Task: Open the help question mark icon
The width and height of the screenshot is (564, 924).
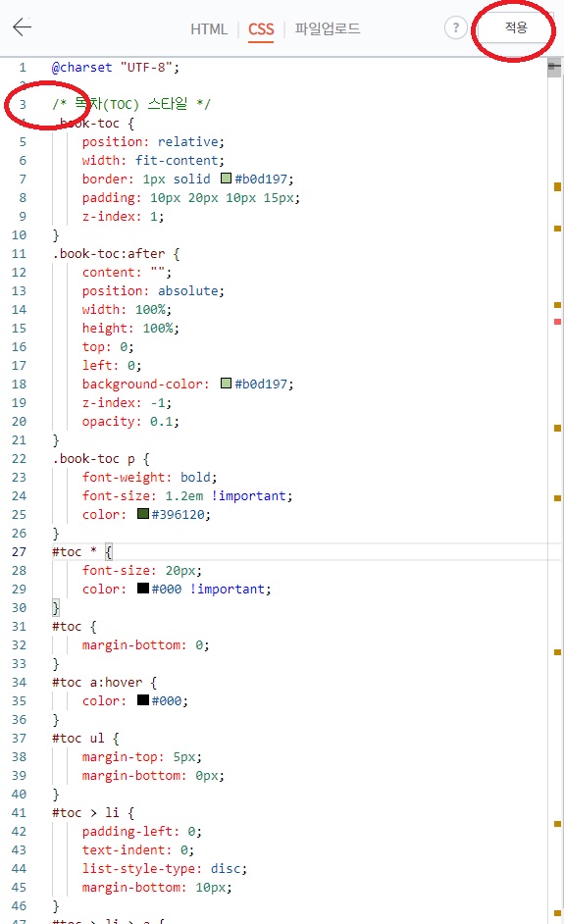Action: (455, 27)
